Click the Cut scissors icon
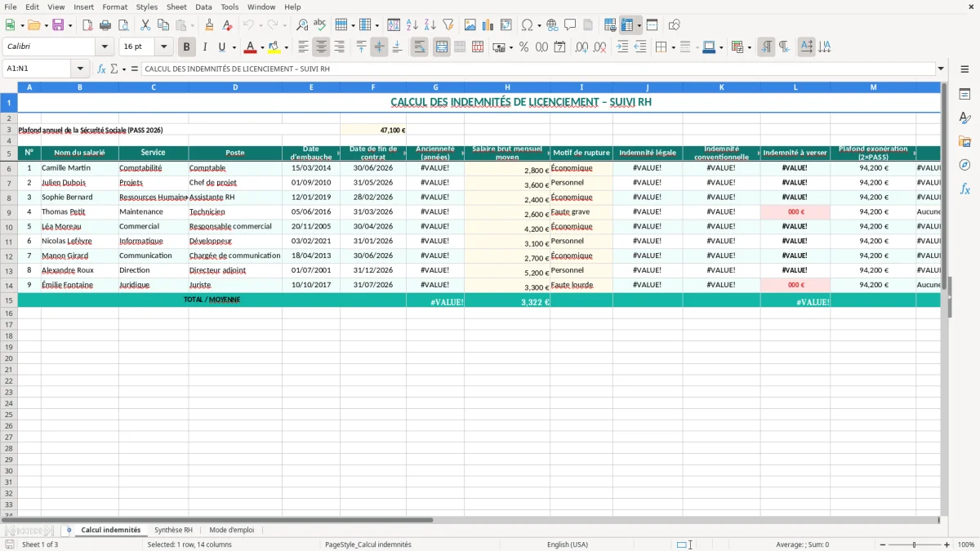Screen dimensions: 980x551 pyautogui.click(x=145, y=25)
